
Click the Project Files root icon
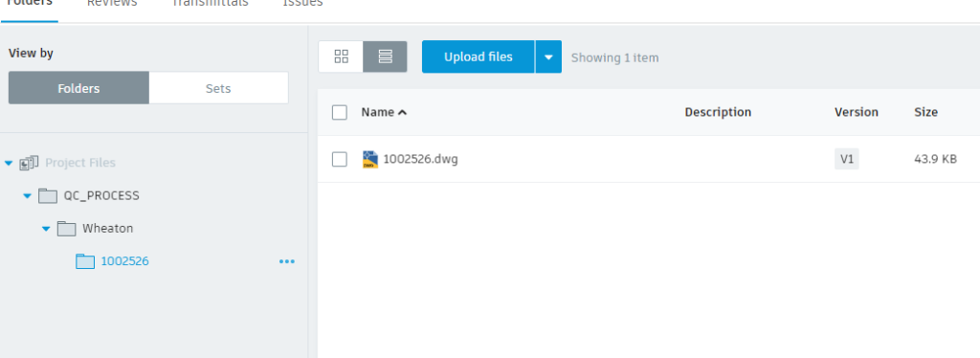point(29,163)
